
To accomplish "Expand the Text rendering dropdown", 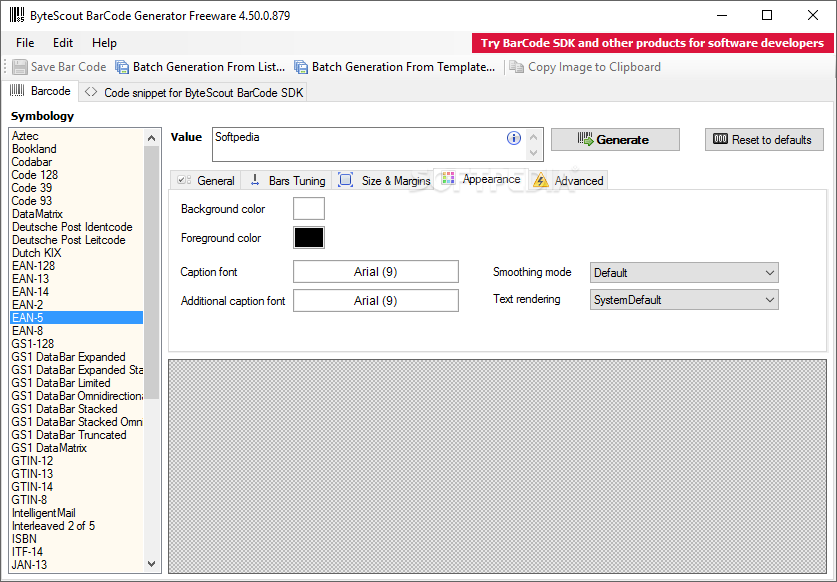I will pos(684,300).
